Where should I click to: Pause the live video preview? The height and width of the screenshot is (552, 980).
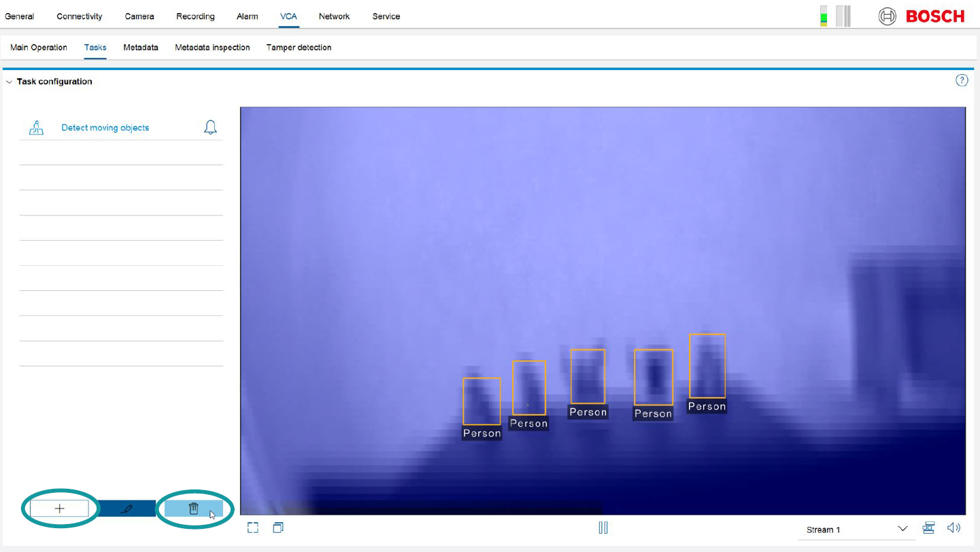point(603,528)
